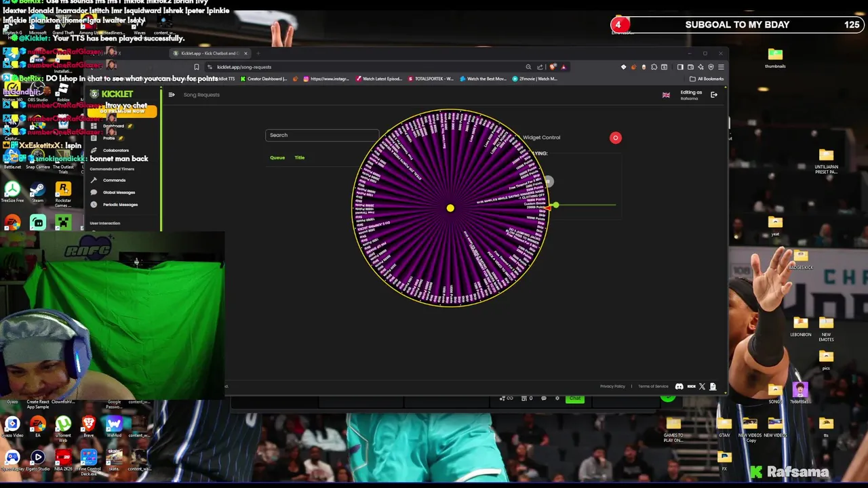Image resolution: width=868 pixels, height=488 pixels.
Task: Open the Brave wallet icon
Action: tap(690, 67)
